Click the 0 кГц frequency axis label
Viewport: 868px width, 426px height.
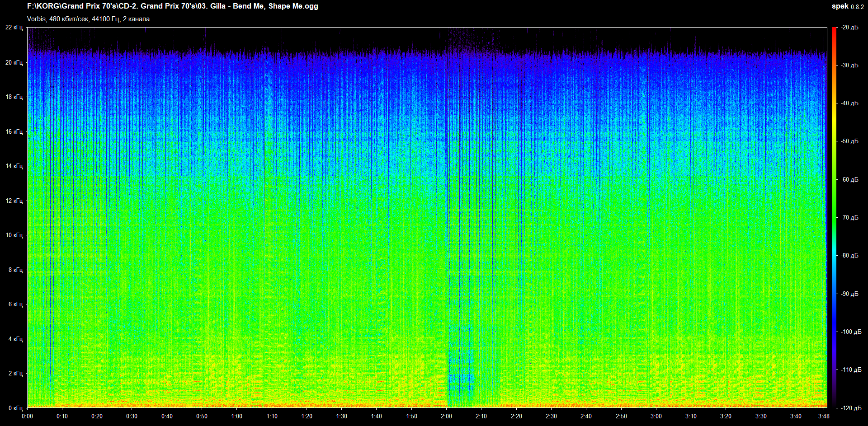15,408
